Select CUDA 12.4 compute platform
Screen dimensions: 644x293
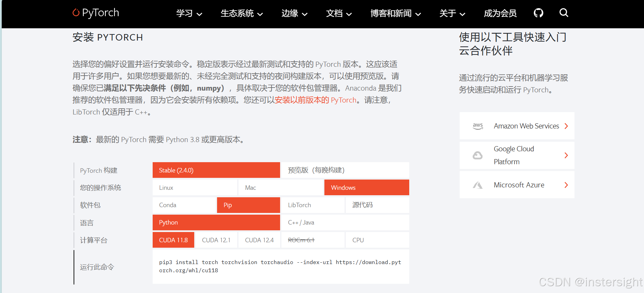click(259, 240)
